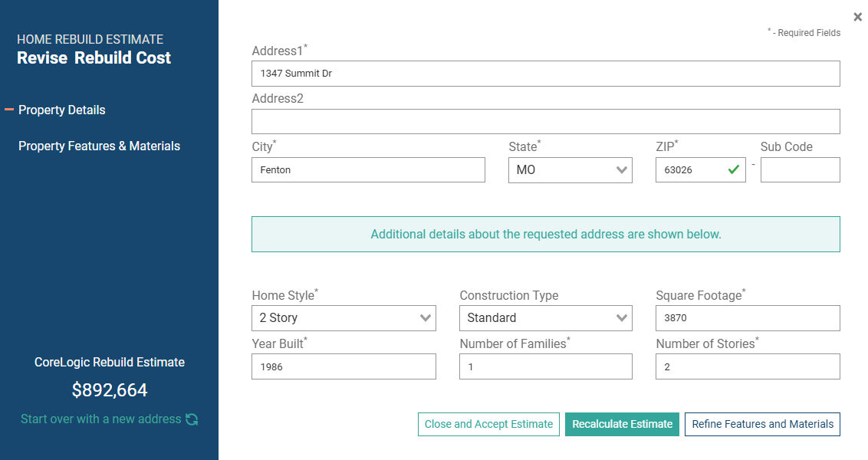The image size is (868, 460).
Task: Click into the Address1 field
Action: (x=546, y=74)
